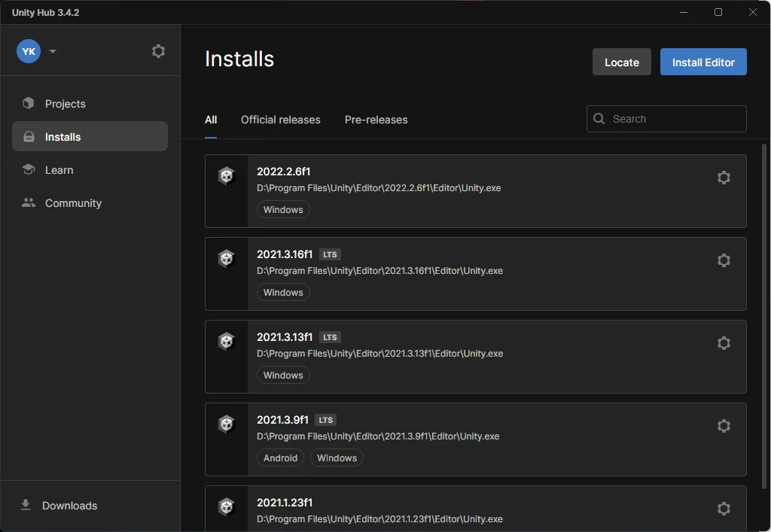Open settings gear for 2021.3.9f1
Screen dimensions: 771x532
point(724,426)
